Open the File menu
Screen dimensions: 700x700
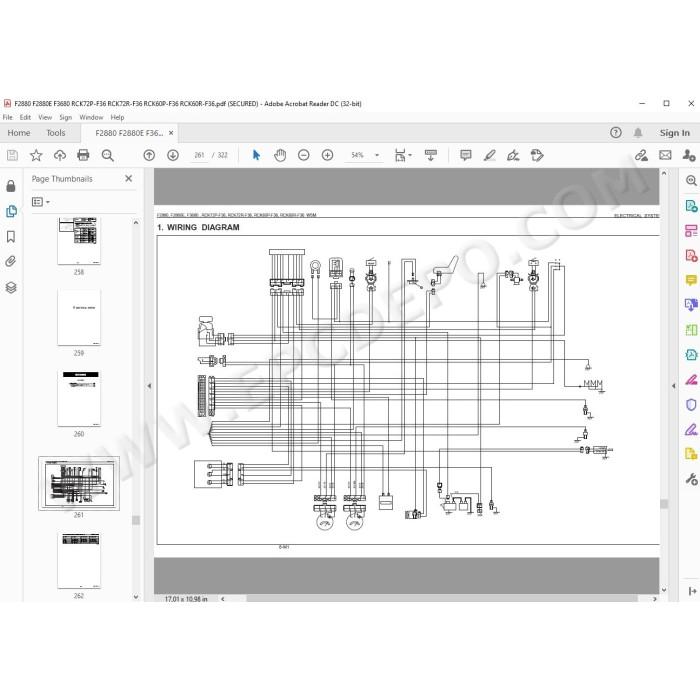point(8,117)
